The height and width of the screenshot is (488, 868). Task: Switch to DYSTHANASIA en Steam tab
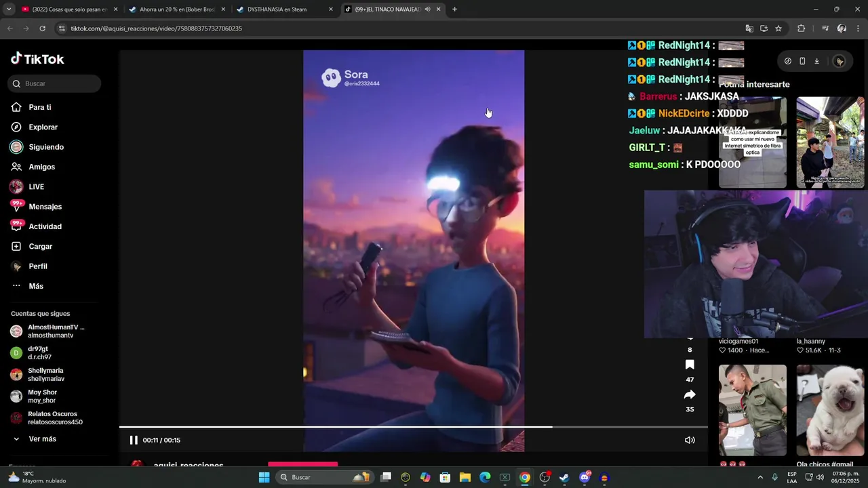pos(283,9)
